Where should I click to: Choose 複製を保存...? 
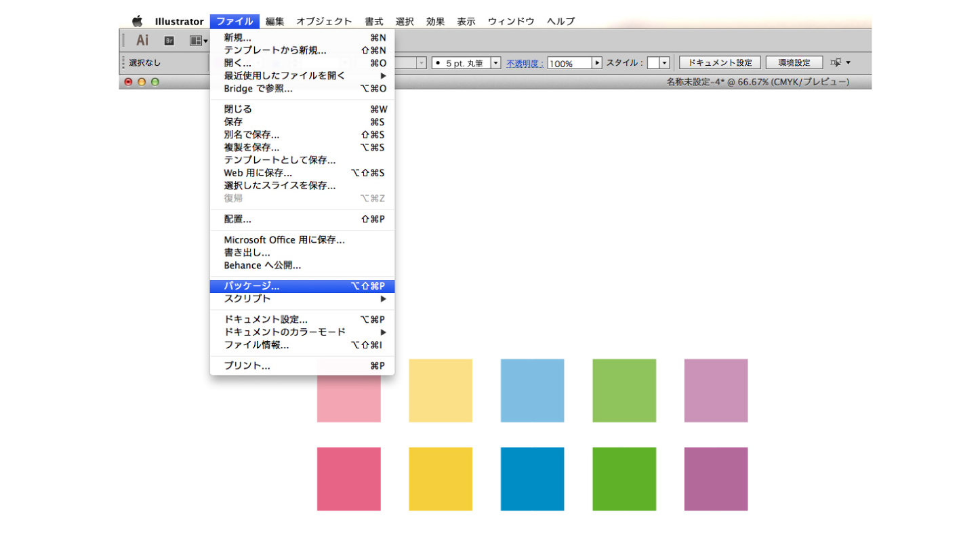click(302, 147)
